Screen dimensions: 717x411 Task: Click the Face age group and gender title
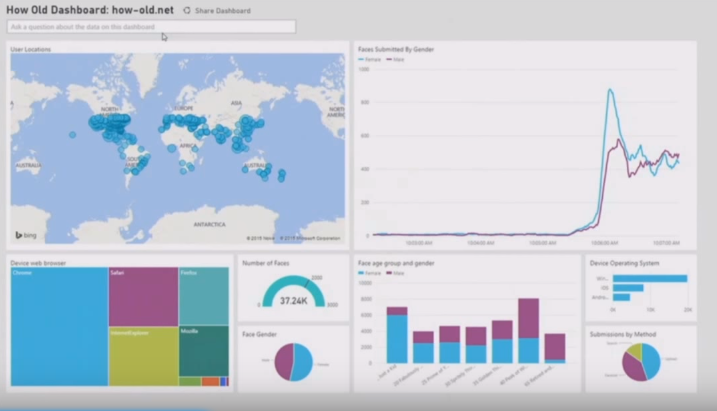point(396,263)
